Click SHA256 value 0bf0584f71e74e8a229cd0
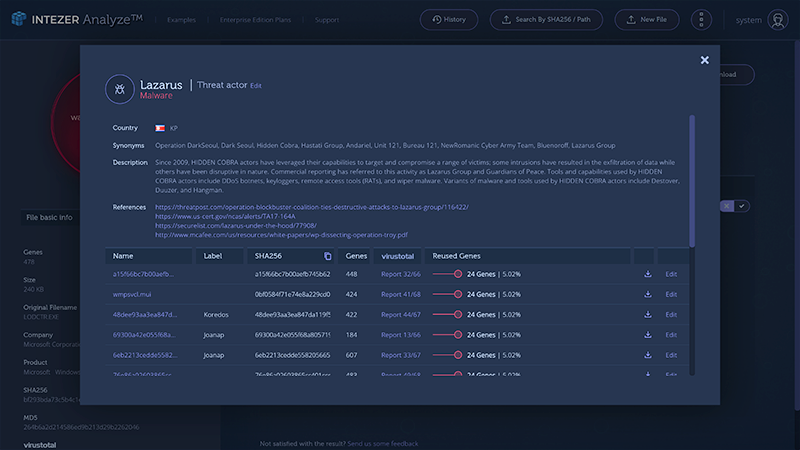Image resolution: width=800 pixels, height=450 pixels. point(292,294)
